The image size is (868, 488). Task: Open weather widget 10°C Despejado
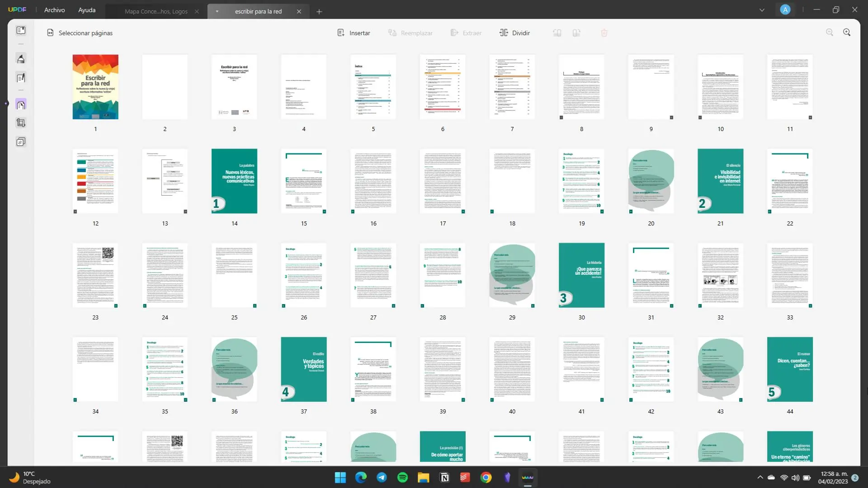pyautogui.click(x=30, y=477)
